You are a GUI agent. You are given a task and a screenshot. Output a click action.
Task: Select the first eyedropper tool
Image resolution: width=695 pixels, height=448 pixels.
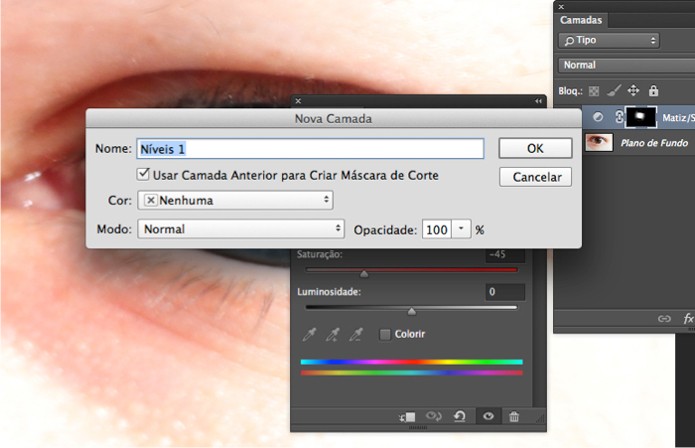click(x=309, y=334)
